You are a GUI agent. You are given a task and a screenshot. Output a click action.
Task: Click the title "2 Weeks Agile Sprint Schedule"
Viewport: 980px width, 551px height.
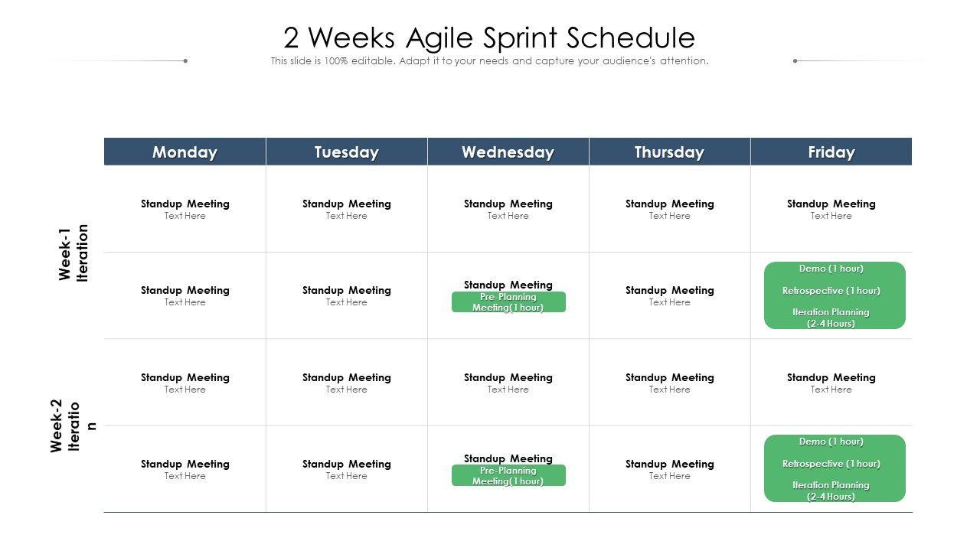pos(489,37)
